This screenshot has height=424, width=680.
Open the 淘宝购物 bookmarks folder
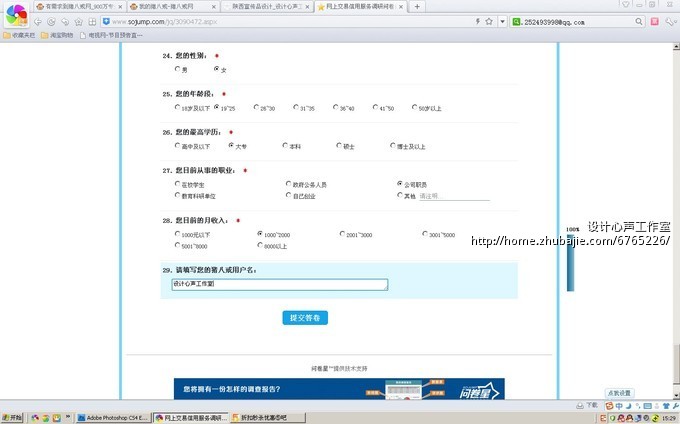click(57, 35)
